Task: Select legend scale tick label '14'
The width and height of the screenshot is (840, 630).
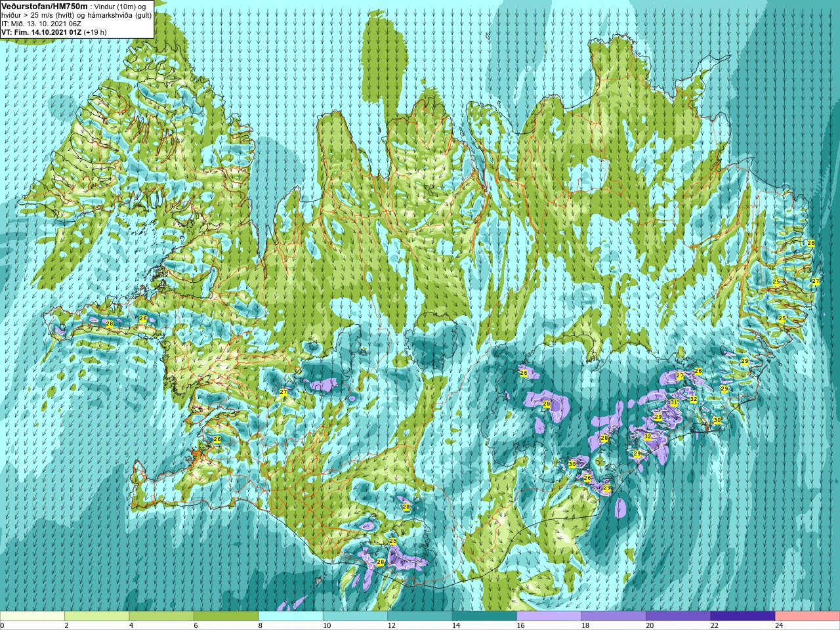Action: [x=456, y=625]
